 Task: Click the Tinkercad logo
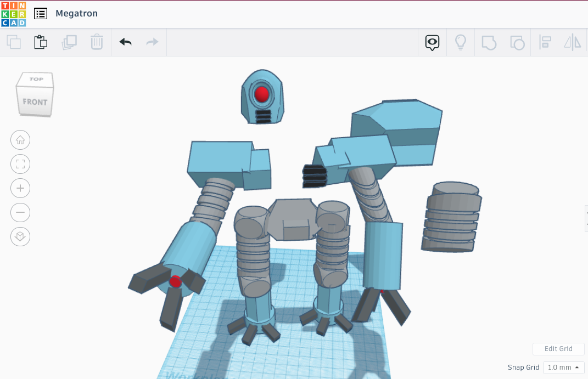(14, 14)
